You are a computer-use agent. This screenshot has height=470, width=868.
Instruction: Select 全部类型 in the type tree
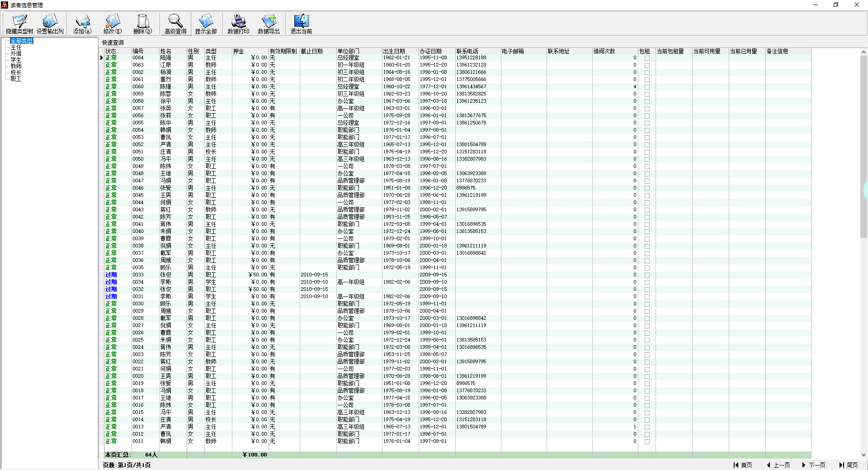click(x=22, y=41)
